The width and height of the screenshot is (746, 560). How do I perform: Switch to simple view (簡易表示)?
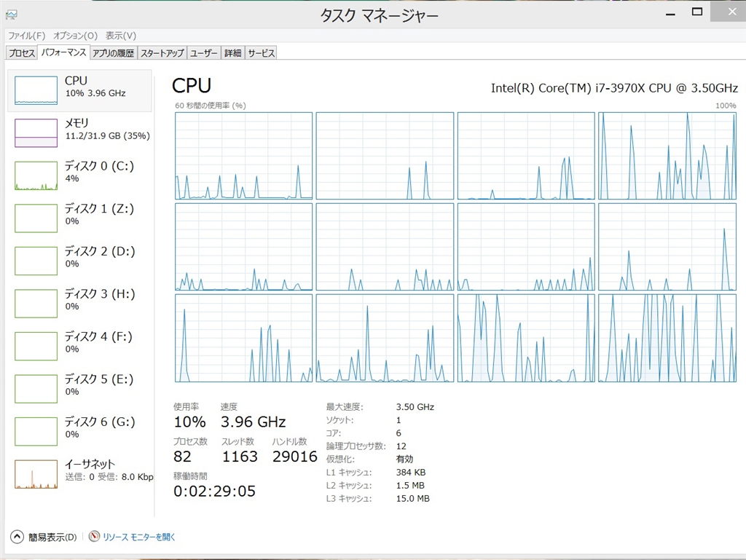[52, 537]
